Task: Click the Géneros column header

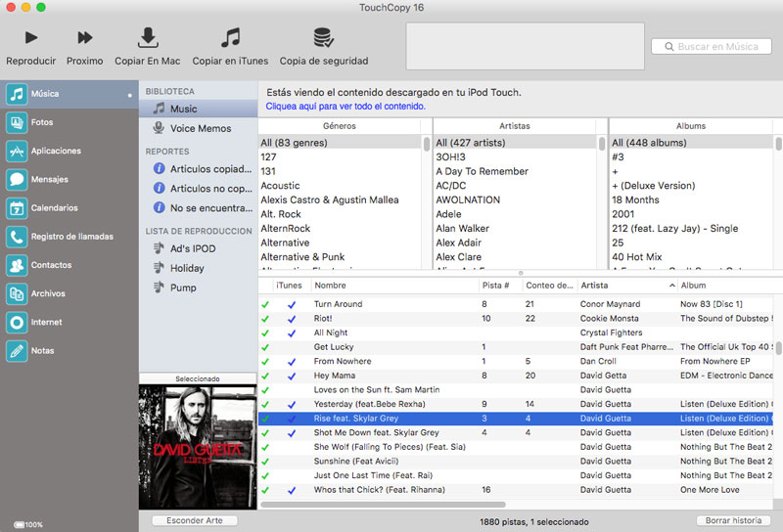Action: 340,126
